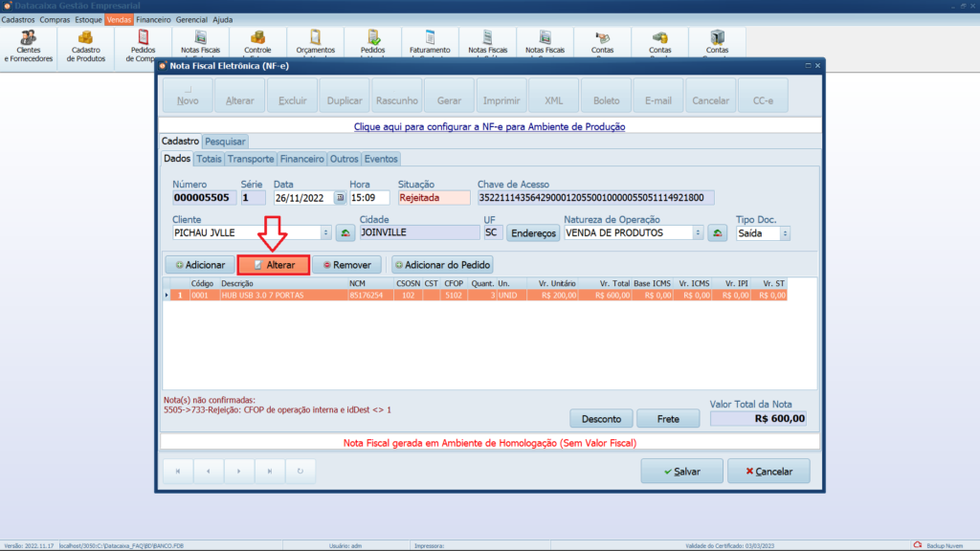
Task: Click the client lookup icon next to Cliente
Action: [345, 232]
